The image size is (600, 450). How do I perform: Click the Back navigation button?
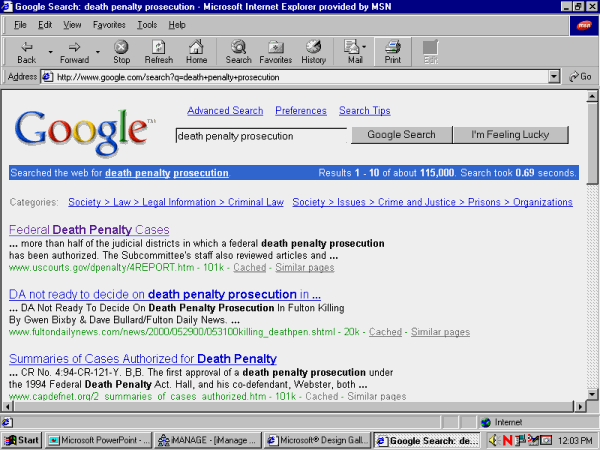(x=25, y=51)
